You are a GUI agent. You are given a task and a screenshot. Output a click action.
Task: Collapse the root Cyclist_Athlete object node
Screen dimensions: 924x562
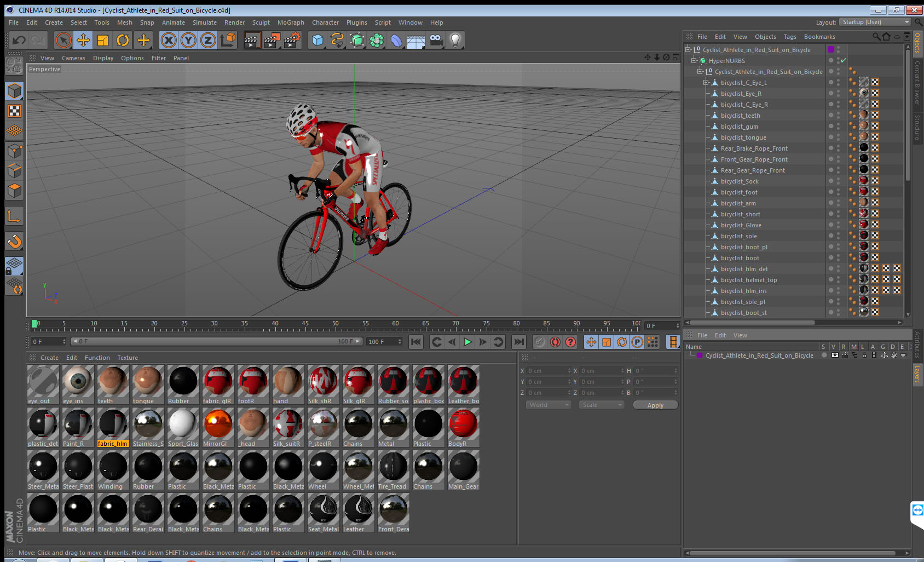688,49
